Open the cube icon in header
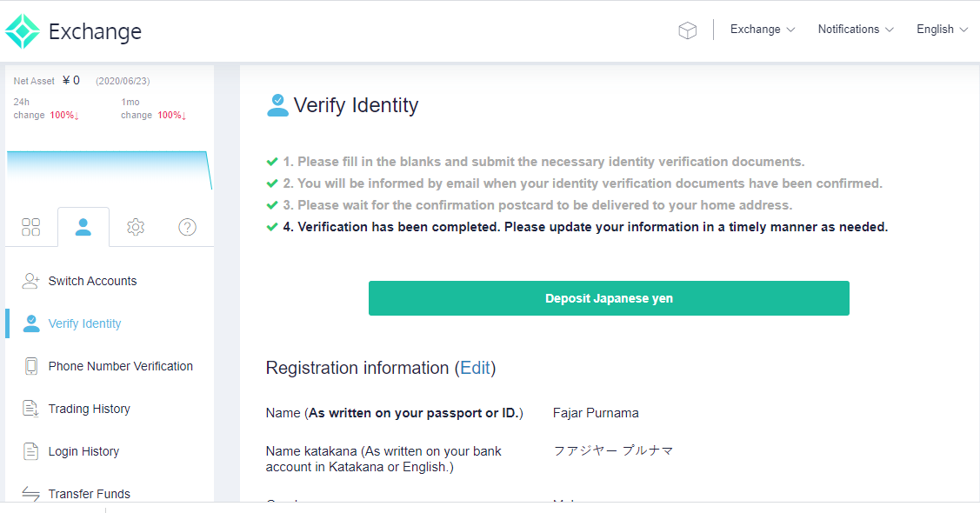Screen dimensions: 980x513 coord(688,30)
